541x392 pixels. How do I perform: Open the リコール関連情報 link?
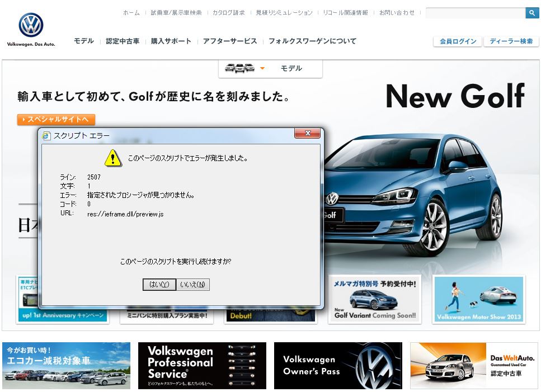(345, 13)
